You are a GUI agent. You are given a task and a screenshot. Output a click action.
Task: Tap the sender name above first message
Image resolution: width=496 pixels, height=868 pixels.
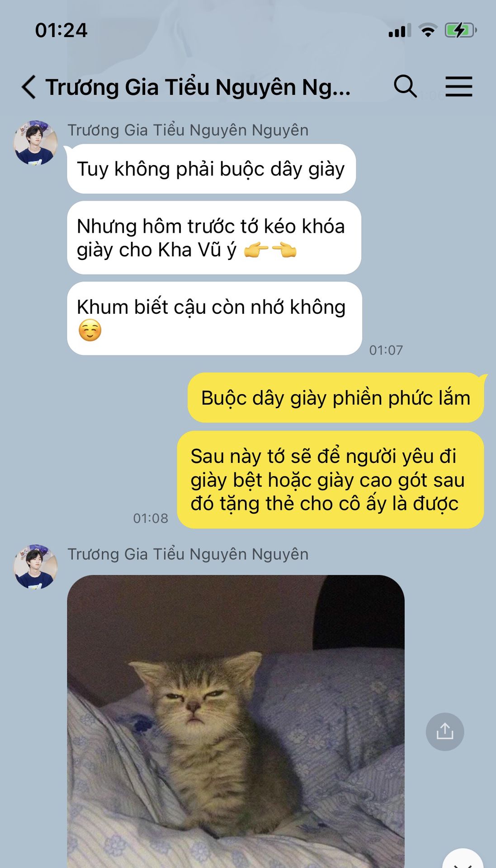188,130
